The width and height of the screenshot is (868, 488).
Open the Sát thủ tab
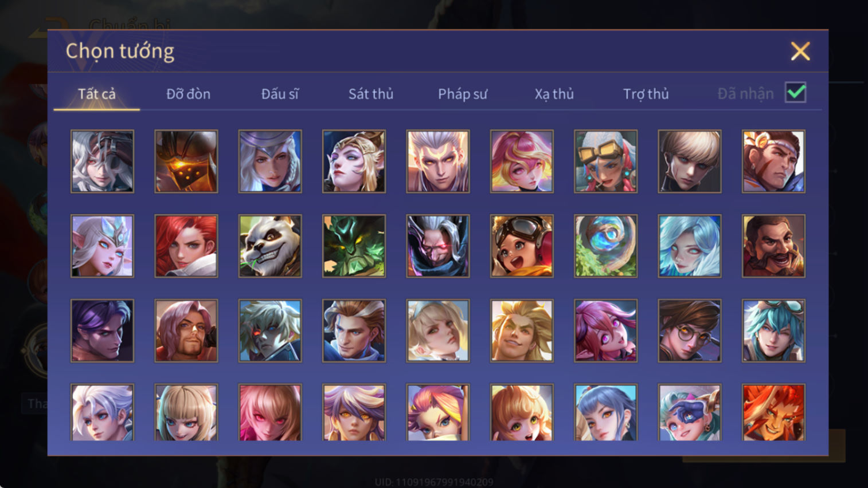371,94
